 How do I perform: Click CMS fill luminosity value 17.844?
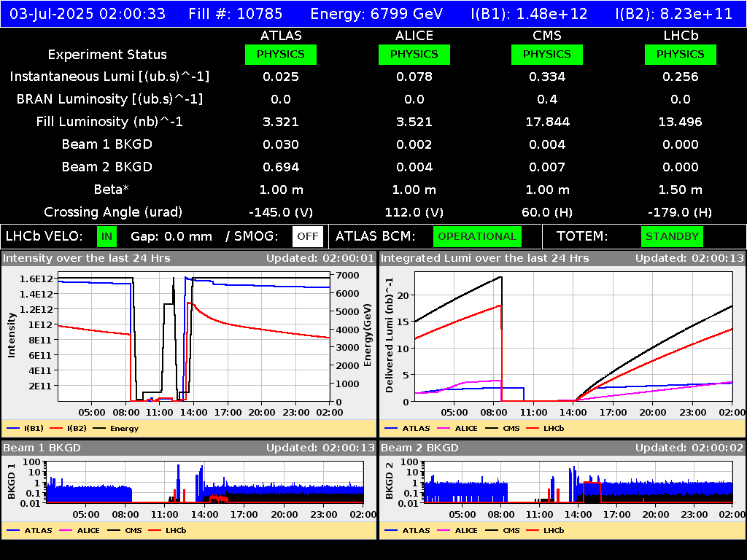coord(547,122)
